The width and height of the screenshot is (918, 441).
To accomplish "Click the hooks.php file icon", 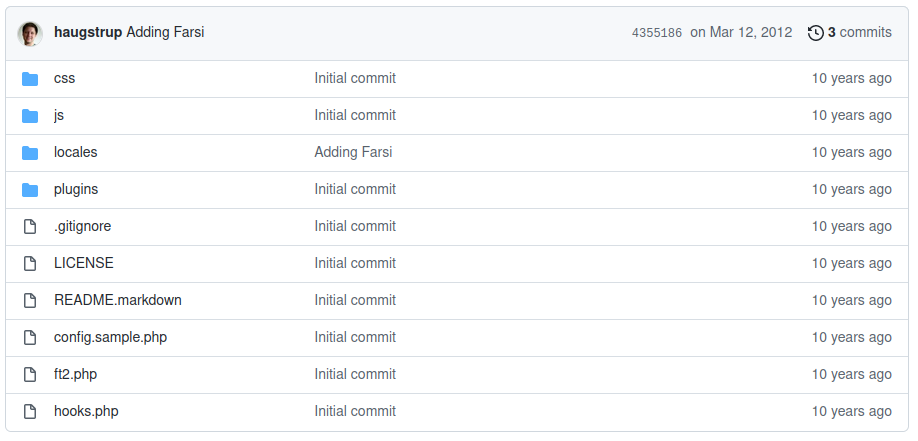I will click(30, 412).
